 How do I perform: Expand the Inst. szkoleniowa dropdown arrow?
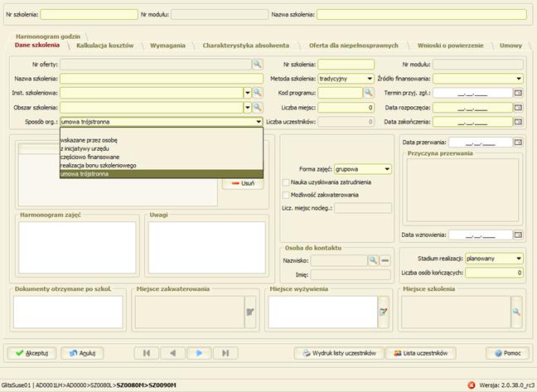[x=248, y=93]
